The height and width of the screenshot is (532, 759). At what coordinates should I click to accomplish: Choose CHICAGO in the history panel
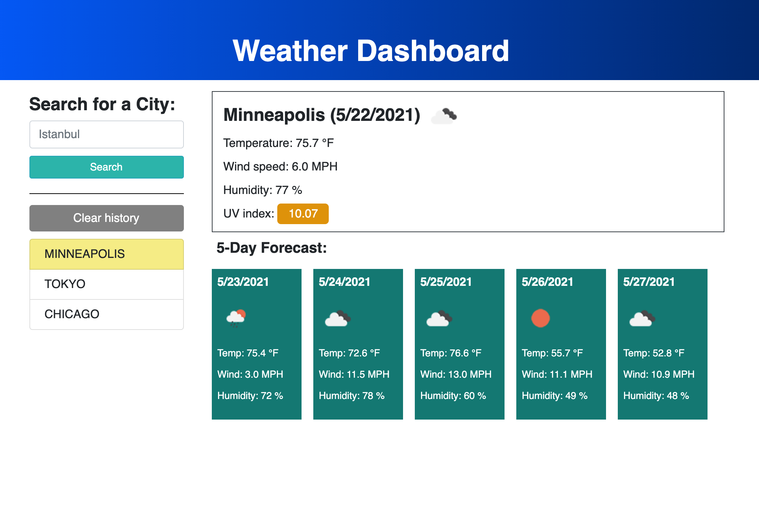point(106,314)
